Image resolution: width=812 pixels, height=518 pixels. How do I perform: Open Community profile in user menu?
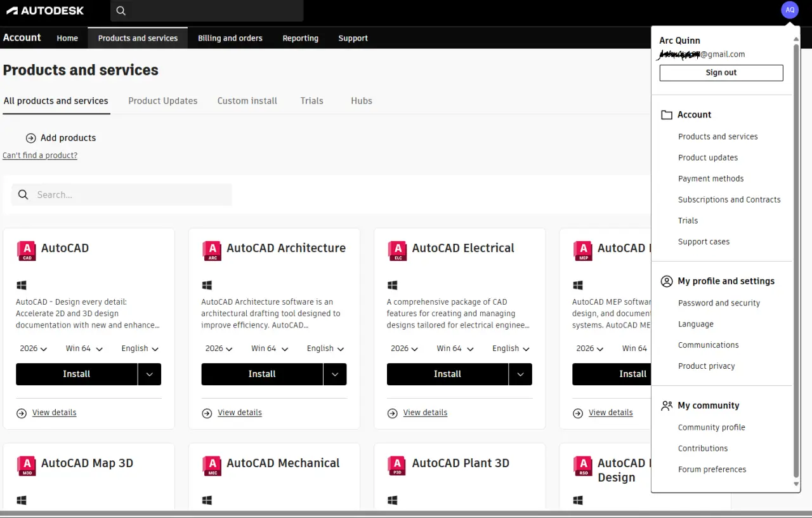[712, 428]
